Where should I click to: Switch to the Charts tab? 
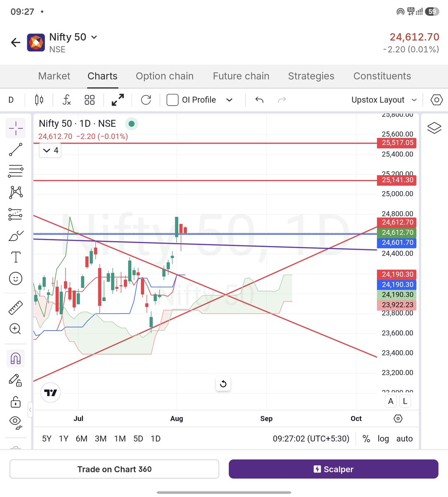click(102, 76)
